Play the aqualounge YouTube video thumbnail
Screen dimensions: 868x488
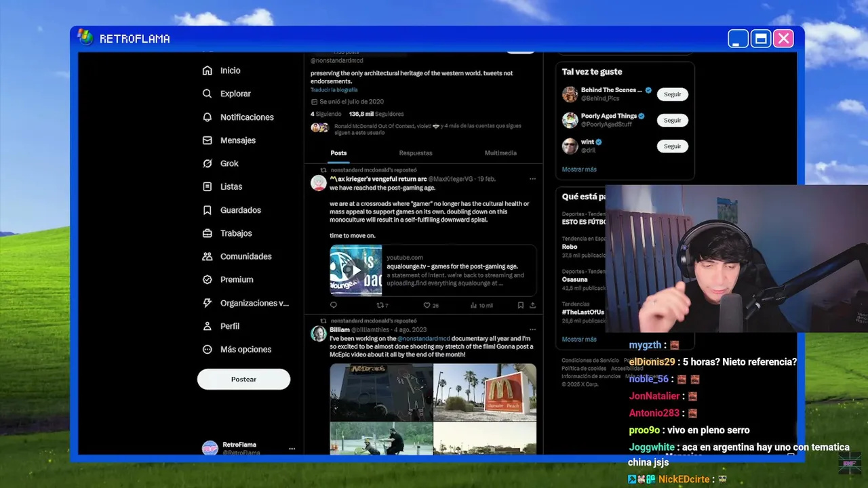355,270
